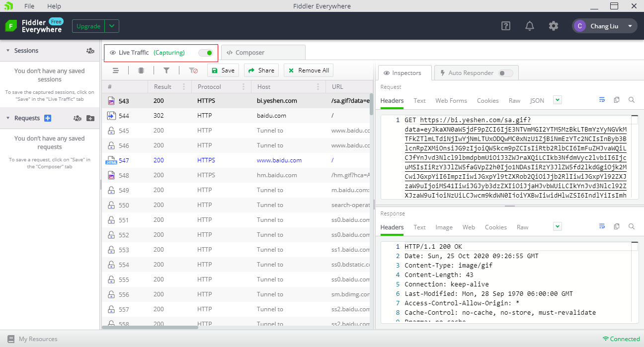Toggle the Live Traffic capturing switch

[206, 53]
